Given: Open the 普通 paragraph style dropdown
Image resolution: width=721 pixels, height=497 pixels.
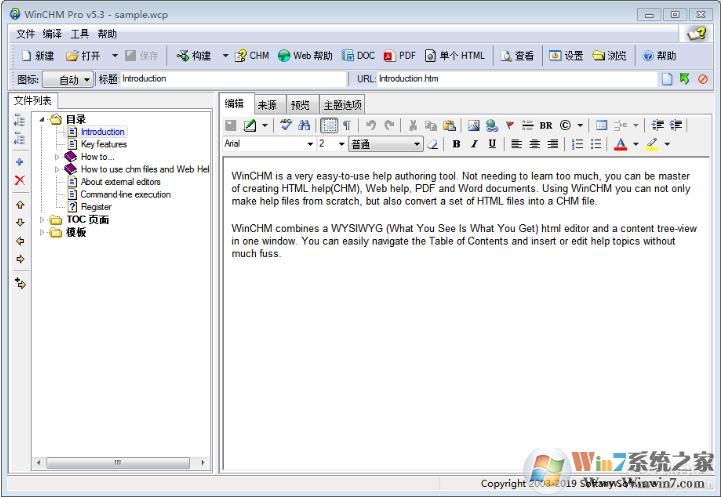Looking at the screenshot, I should pos(385,144).
